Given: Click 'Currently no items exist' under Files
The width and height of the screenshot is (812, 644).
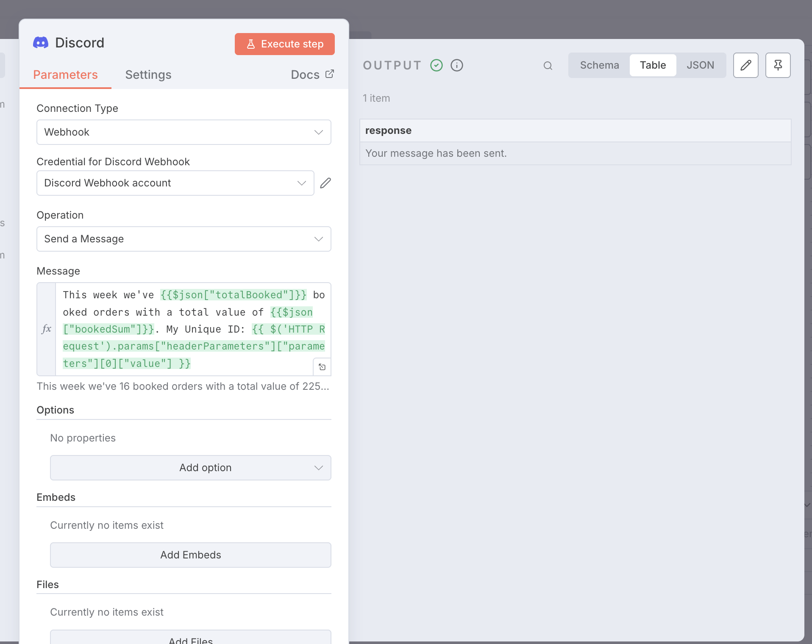Looking at the screenshot, I should (107, 612).
